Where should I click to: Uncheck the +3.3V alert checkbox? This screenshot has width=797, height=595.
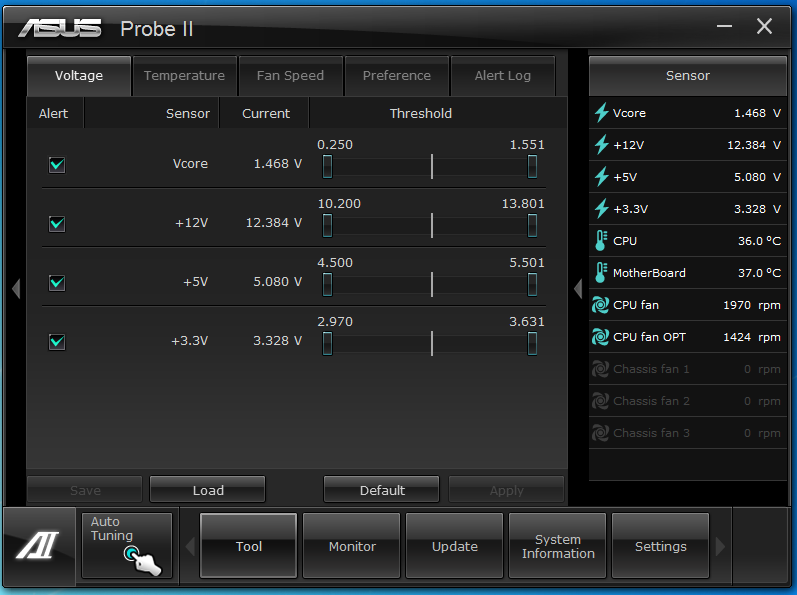point(57,341)
